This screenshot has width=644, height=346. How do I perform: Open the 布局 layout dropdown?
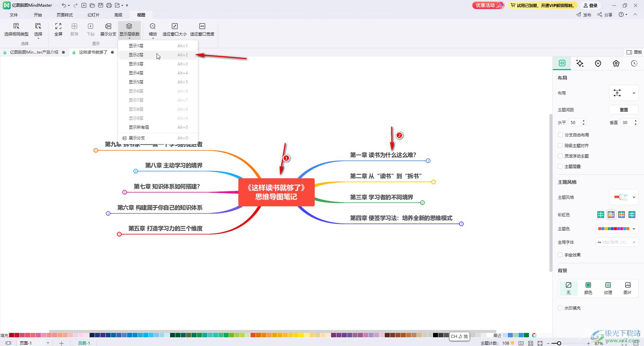tap(624, 93)
